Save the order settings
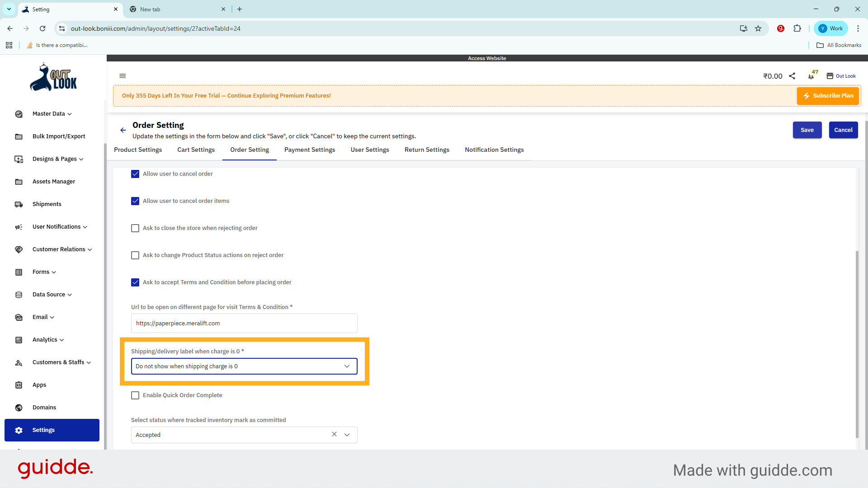This screenshot has width=868, height=488. tap(807, 130)
